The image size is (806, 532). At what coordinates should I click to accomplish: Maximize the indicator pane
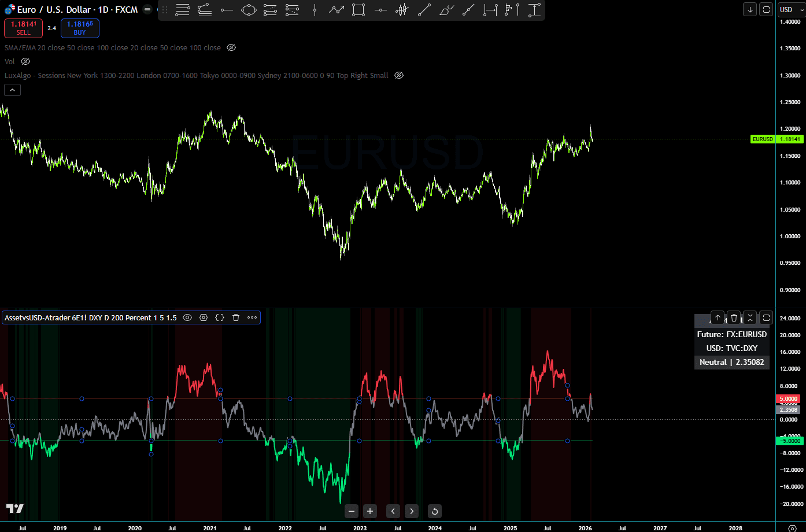766,317
